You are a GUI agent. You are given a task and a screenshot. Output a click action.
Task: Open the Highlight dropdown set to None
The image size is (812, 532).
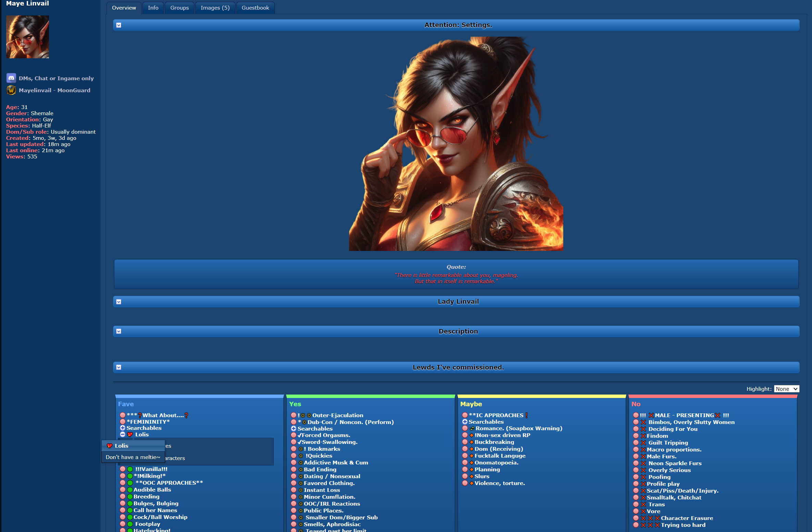[786, 389]
